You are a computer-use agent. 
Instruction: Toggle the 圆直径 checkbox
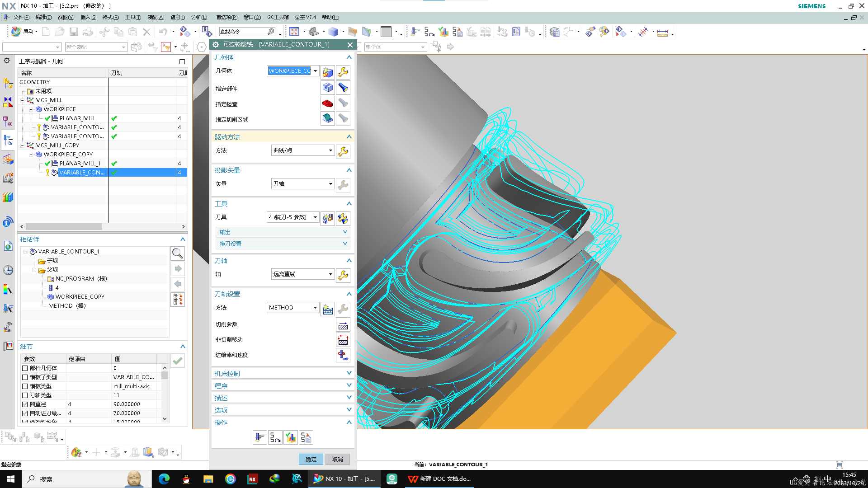tap(25, 404)
